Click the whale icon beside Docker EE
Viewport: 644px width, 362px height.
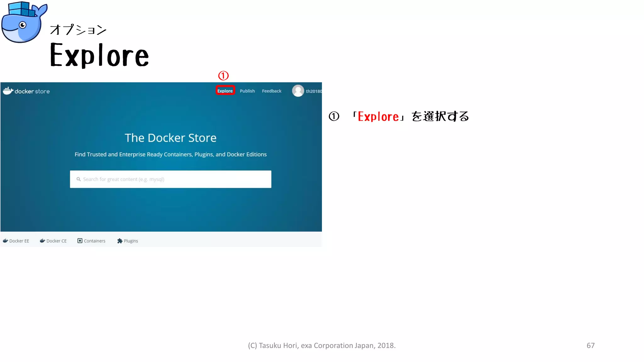5,241
